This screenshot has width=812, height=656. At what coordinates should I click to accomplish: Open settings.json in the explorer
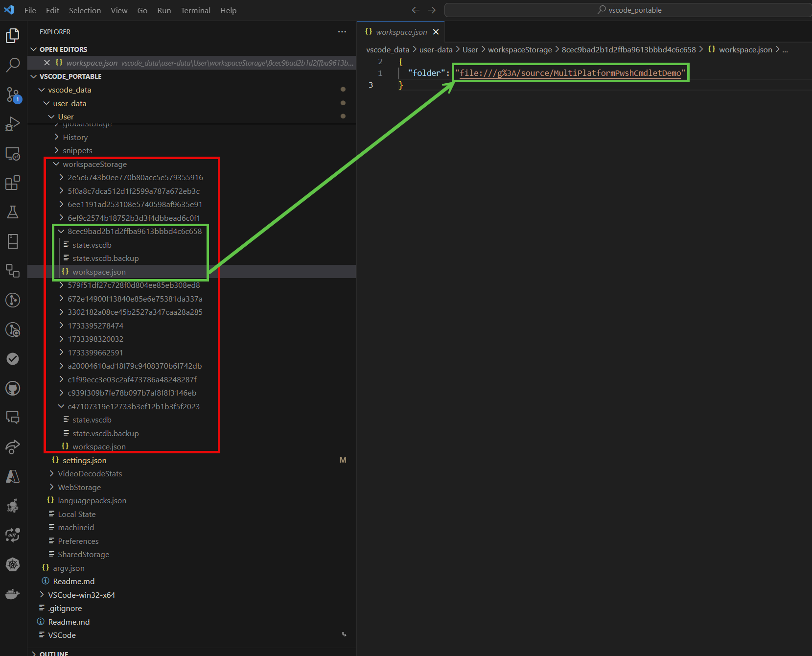[84, 461]
